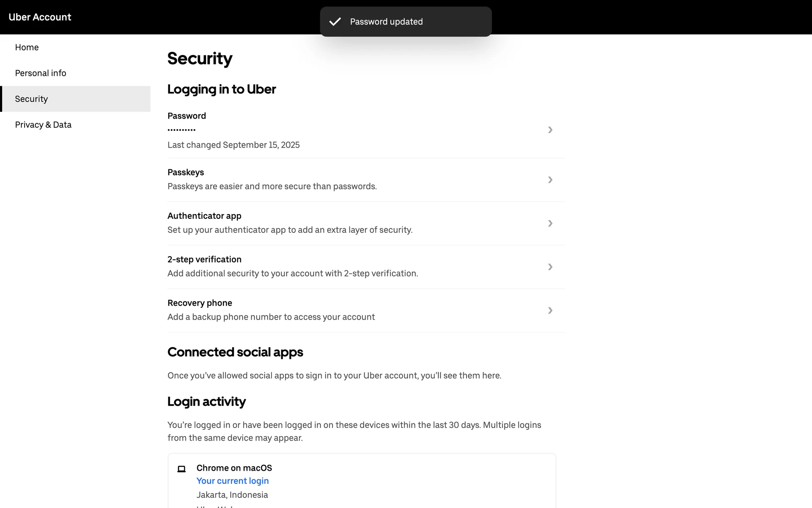Image resolution: width=812 pixels, height=508 pixels.
Task: Click the laptop icon beside Chrome on macOS
Action: pos(181,469)
